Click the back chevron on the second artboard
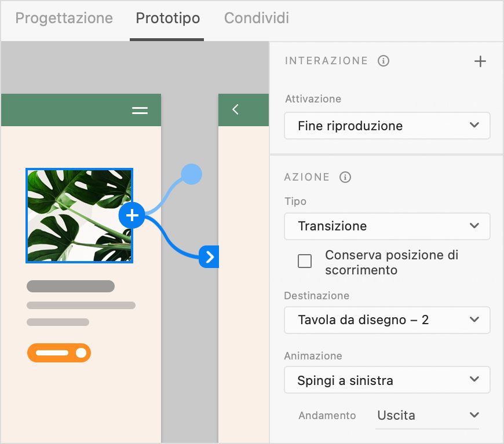This screenshot has height=444, width=504. [x=236, y=109]
